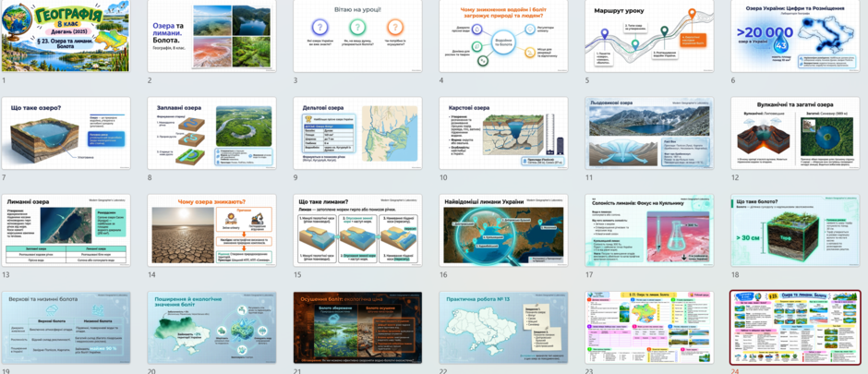Select slide 1 'Географія 8 клас' cover thumbnail
The height and width of the screenshot is (374, 868).
tap(66, 36)
